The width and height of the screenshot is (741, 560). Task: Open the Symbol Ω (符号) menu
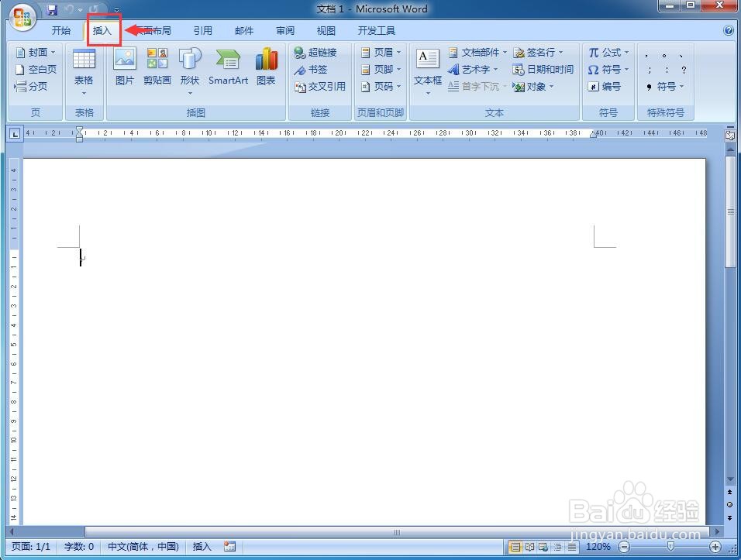pyautogui.click(x=608, y=70)
